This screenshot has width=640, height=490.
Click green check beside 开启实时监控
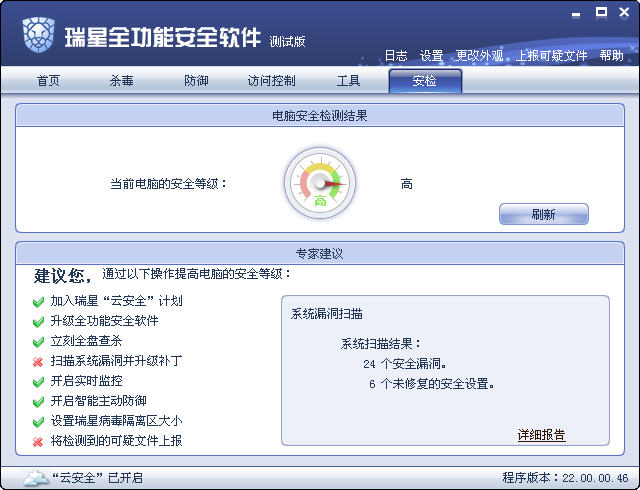pyautogui.click(x=38, y=382)
